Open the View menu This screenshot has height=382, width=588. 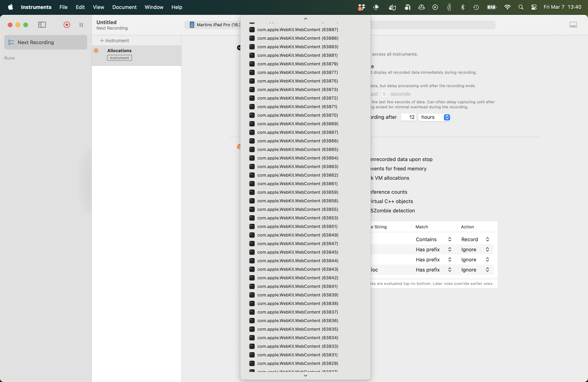pos(98,7)
